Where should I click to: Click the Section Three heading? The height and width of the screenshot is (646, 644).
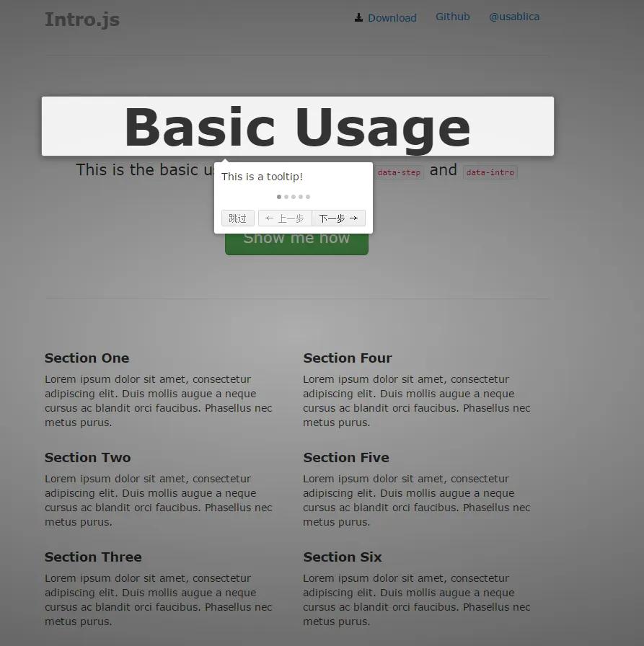point(93,557)
